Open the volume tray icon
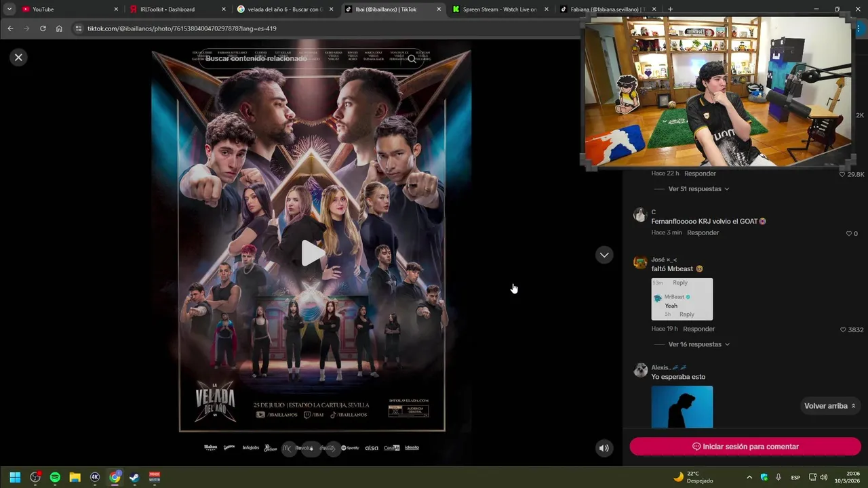The image size is (868, 488). point(824,477)
